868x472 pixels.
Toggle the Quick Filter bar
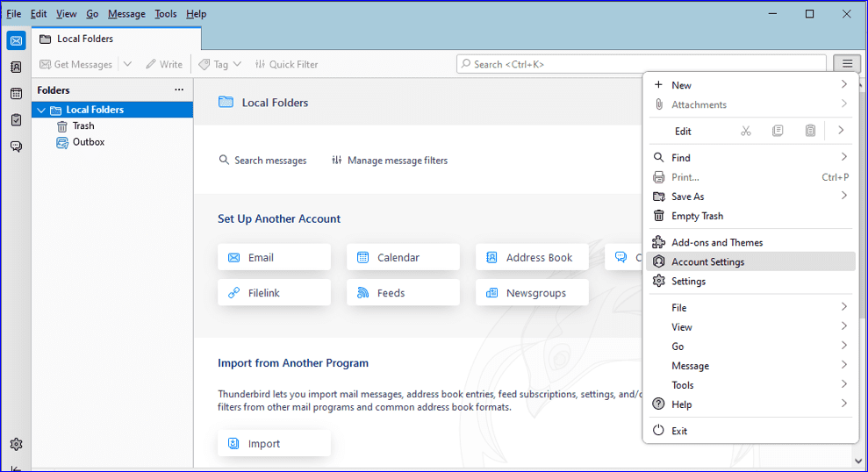pos(286,64)
